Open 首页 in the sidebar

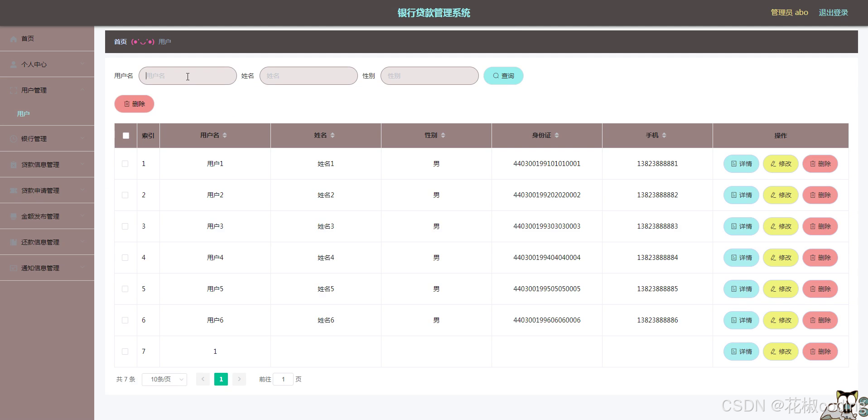coord(47,39)
